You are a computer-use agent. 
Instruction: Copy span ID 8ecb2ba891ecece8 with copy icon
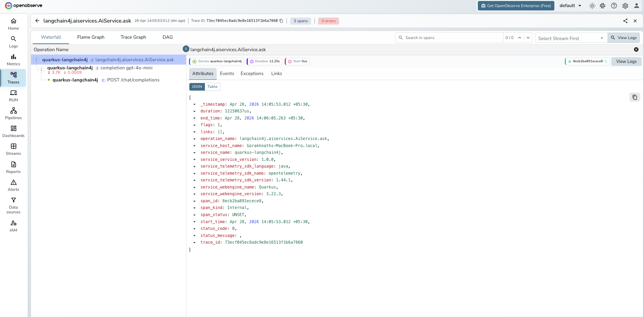(x=606, y=62)
